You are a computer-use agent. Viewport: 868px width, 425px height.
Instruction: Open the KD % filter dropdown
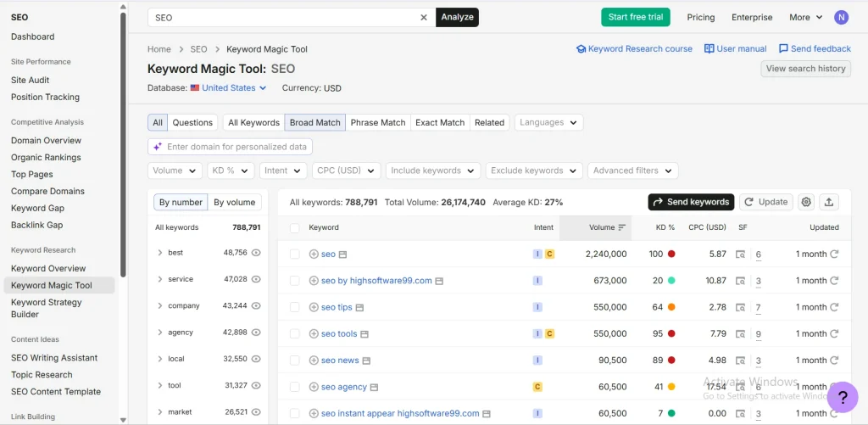coord(231,171)
